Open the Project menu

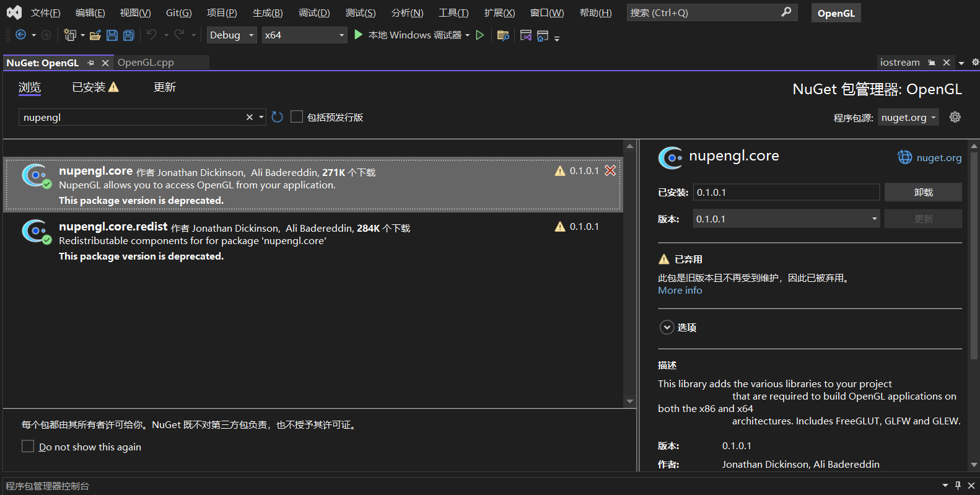tap(222, 13)
